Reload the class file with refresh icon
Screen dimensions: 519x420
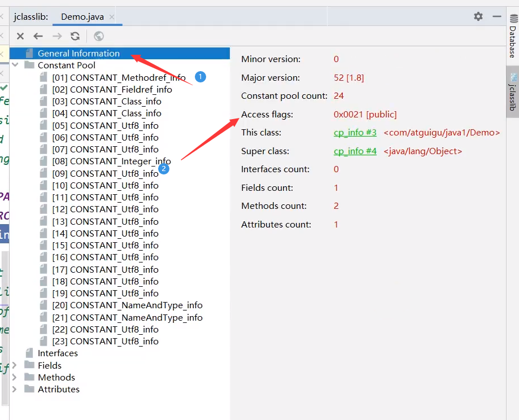tap(75, 36)
